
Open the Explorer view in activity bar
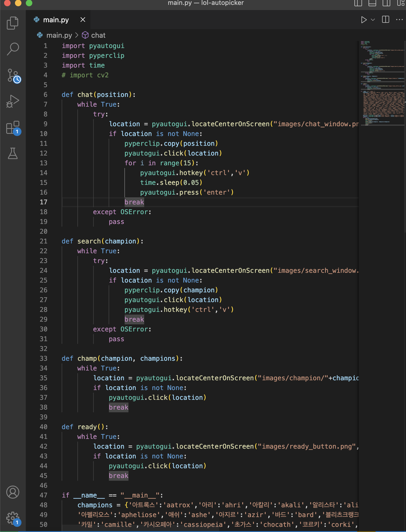point(12,23)
